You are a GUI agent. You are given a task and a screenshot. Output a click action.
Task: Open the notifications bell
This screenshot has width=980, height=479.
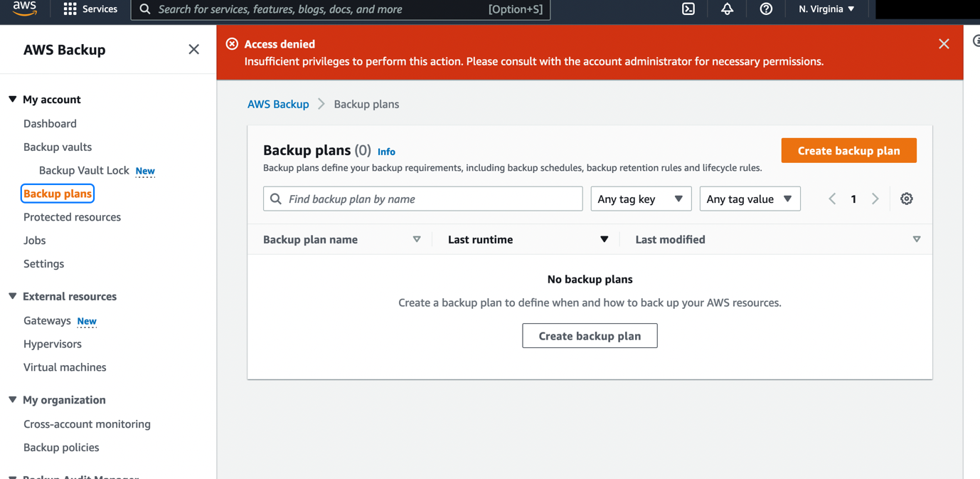point(726,9)
